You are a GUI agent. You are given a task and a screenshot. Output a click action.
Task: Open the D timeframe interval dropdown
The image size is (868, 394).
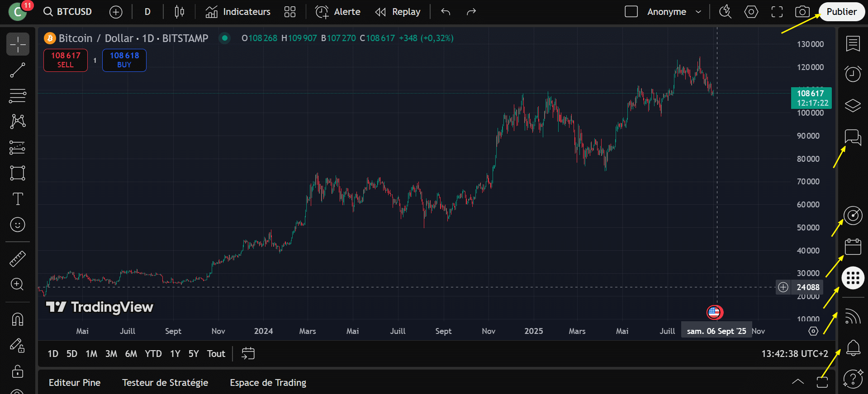[147, 12]
